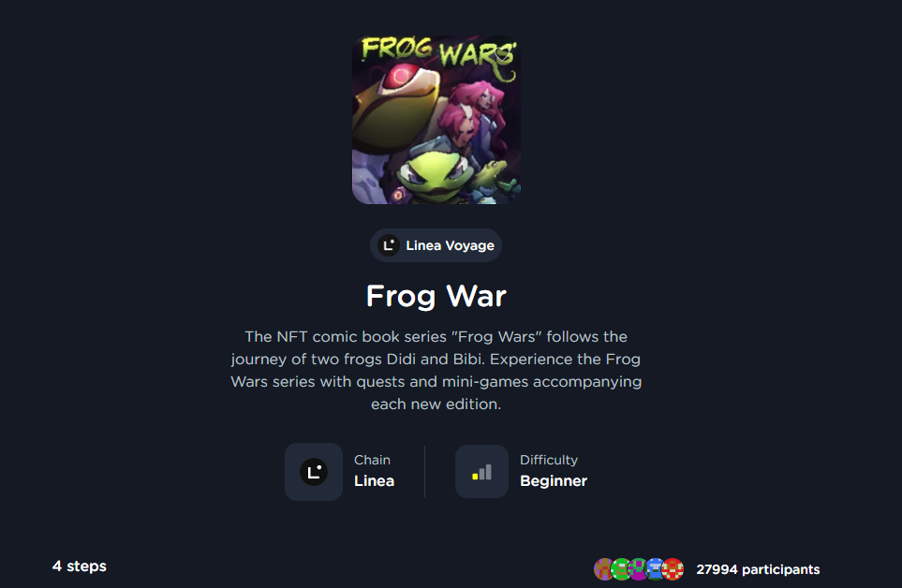Image resolution: width=902 pixels, height=588 pixels.
Task: Select the Chain label text
Action: pyautogui.click(x=372, y=460)
